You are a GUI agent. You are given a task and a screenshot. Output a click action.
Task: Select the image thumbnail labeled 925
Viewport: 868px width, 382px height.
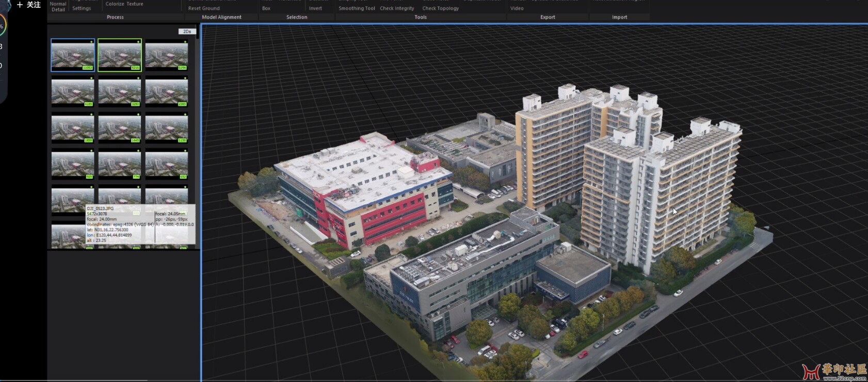click(73, 164)
